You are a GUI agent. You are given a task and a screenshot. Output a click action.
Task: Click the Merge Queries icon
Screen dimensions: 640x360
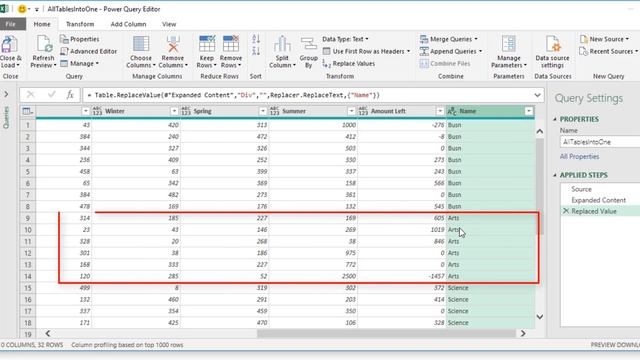pos(424,39)
